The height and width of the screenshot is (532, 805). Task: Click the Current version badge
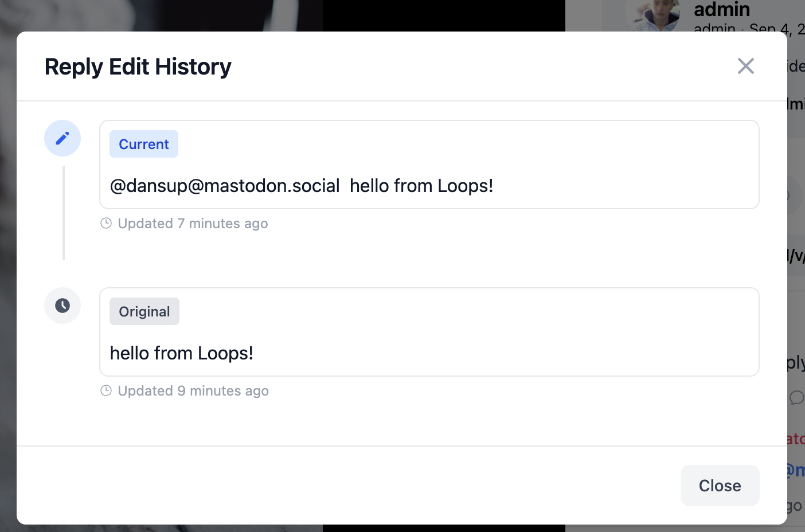click(x=144, y=144)
